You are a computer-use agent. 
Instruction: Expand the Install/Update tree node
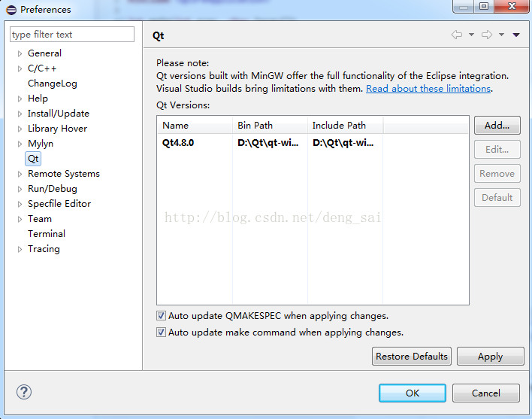tap(20, 114)
